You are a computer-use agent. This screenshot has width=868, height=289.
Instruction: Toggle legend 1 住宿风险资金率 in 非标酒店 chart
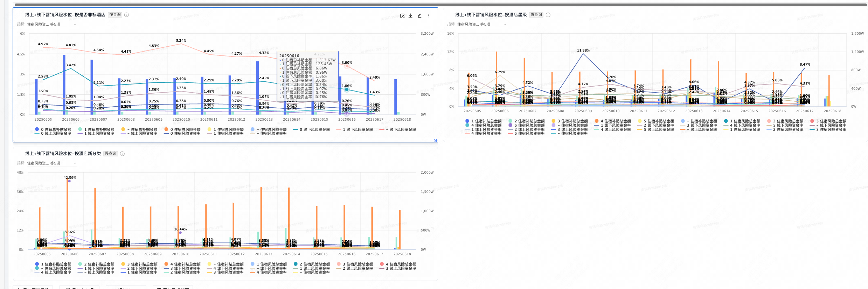pos(225,133)
